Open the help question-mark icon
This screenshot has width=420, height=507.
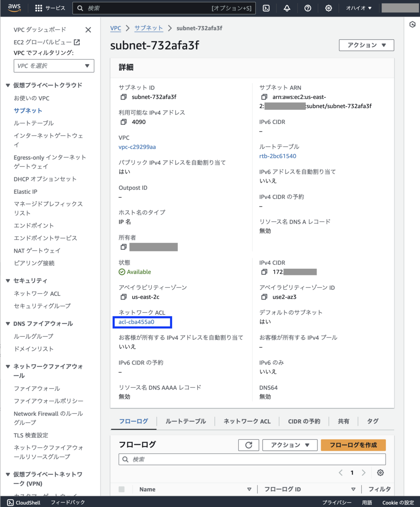click(x=308, y=8)
